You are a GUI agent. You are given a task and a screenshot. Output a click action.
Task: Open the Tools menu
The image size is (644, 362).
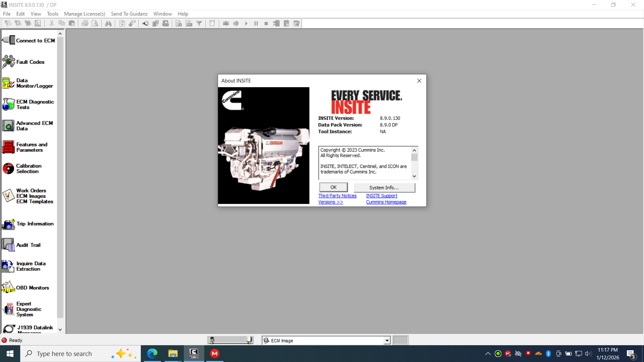(52, 14)
